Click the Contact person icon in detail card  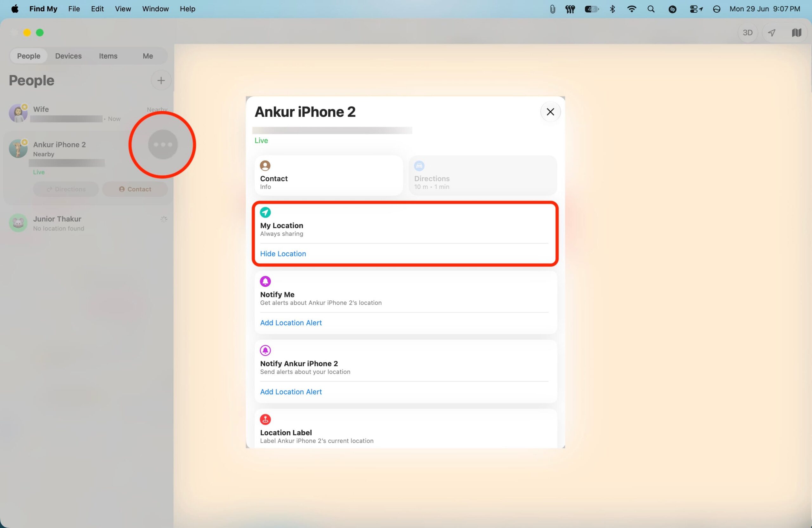pyautogui.click(x=265, y=166)
